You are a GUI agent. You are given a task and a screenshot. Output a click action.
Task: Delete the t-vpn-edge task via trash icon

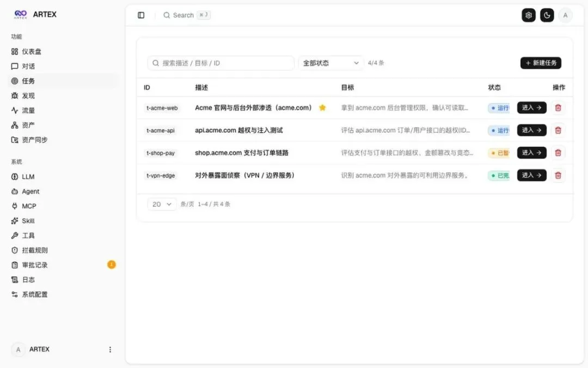tap(558, 176)
